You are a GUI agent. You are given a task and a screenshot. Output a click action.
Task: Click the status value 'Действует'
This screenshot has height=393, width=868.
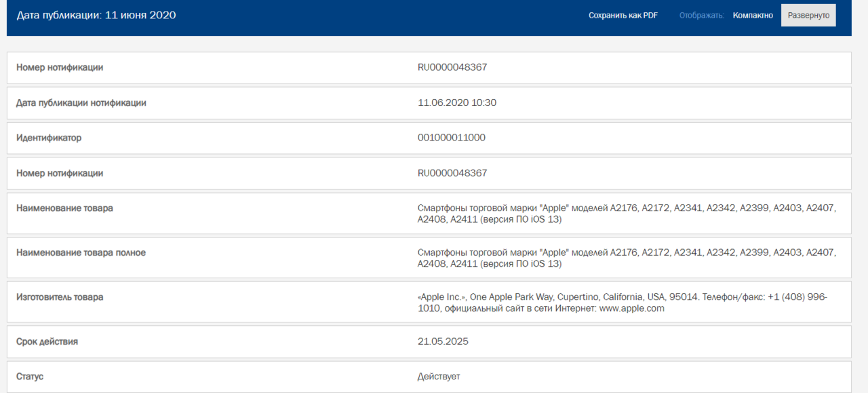tap(439, 376)
